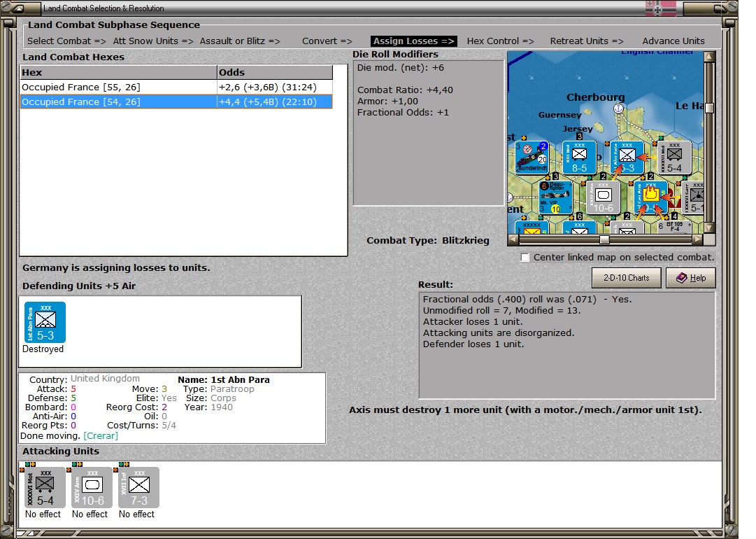Click the Beaufighter Mk. VIF air unit on map
The width and height of the screenshot is (756, 539).
(556, 197)
